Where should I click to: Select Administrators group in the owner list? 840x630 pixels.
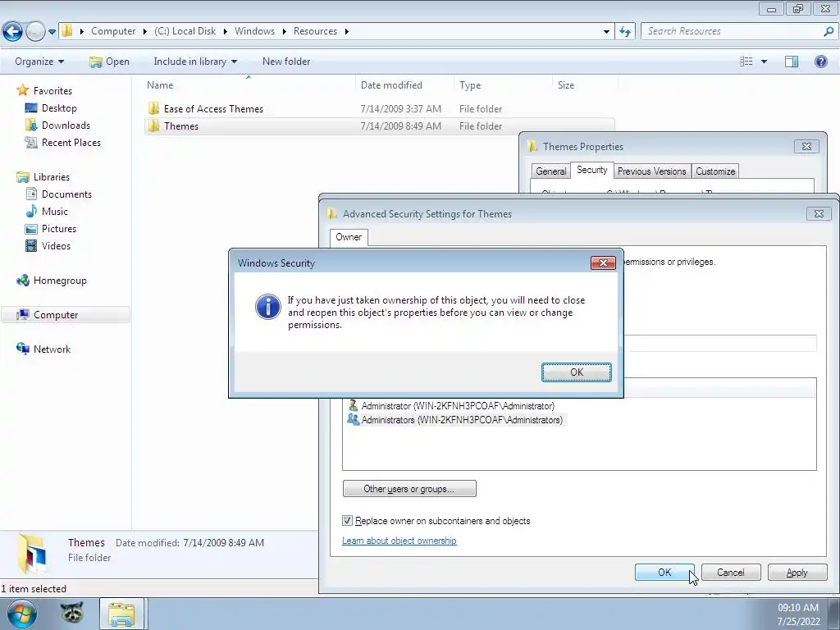pos(454,420)
